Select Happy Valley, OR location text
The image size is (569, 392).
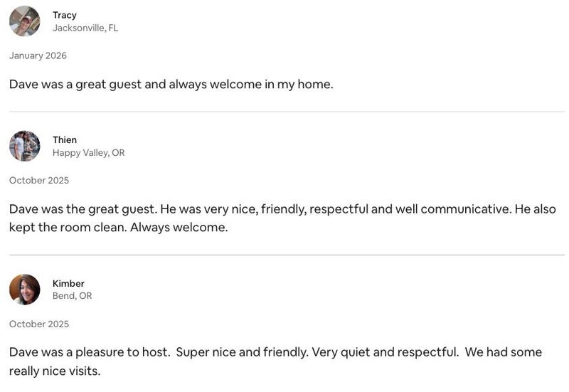click(88, 153)
